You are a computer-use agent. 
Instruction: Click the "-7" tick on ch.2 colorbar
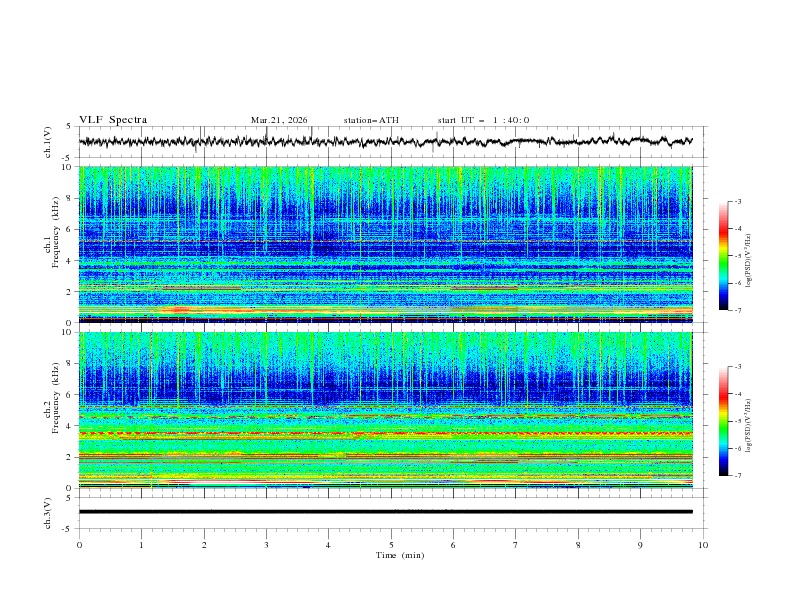[x=737, y=476]
